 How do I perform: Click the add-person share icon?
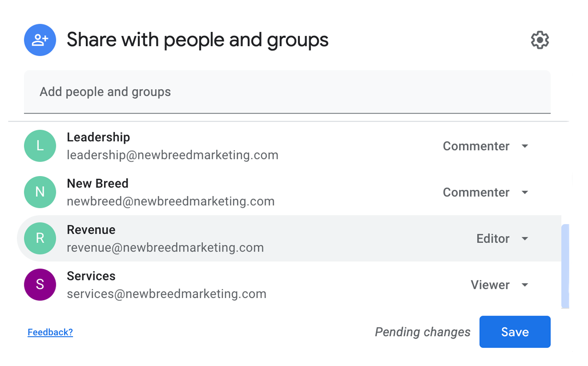pos(40,40)
